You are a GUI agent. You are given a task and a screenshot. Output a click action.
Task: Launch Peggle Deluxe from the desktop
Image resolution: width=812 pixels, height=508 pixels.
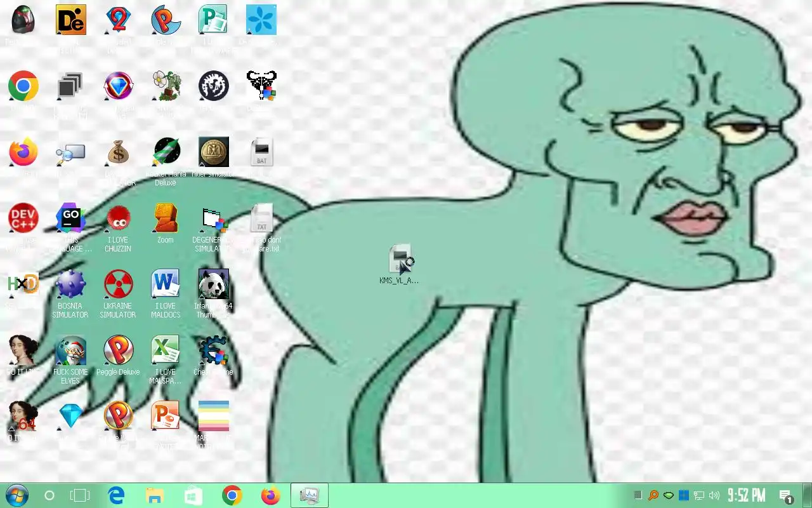[118, 351]
